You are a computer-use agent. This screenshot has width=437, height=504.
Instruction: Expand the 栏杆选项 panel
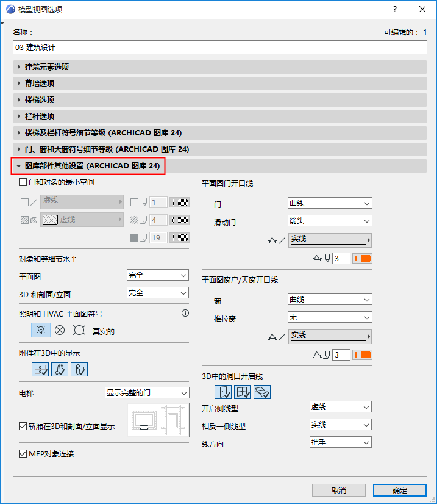220,116
